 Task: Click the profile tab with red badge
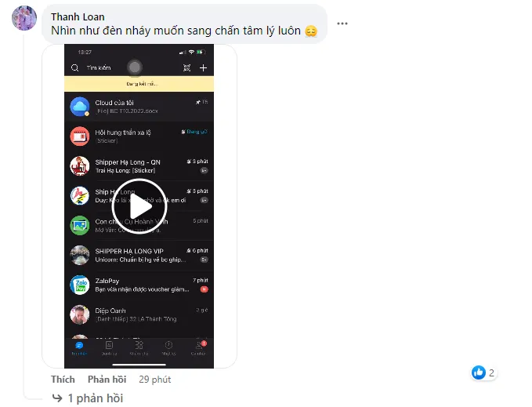point(199,346)
